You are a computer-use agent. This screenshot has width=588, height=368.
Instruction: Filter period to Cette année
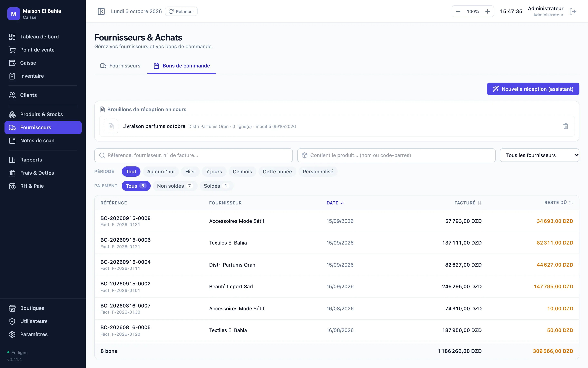point(277,172)
